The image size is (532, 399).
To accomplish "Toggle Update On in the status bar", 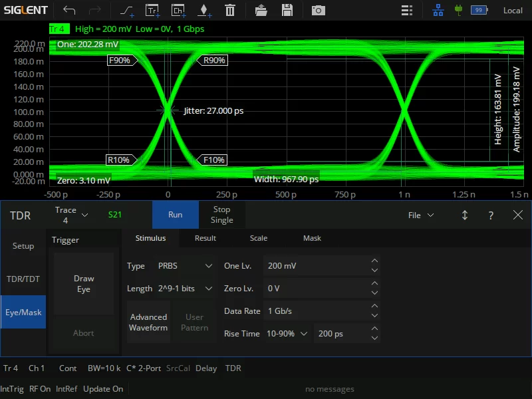I will [x=103, y=389].
